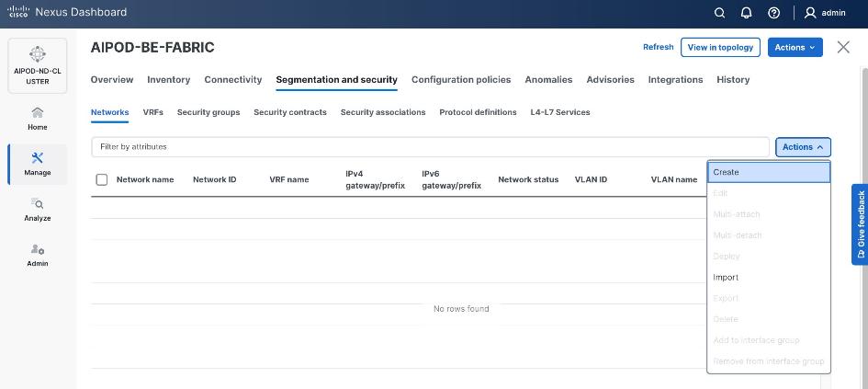Screen dimensions: 868x389
Task: Toggle the select-all networks checkbox
Action: pyautogui.click(x=102, y=179)
